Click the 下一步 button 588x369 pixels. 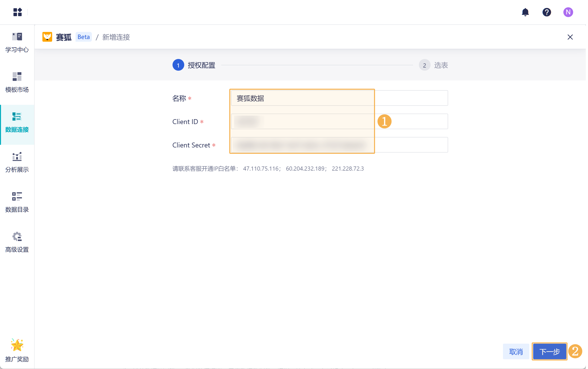coord(549,351)
